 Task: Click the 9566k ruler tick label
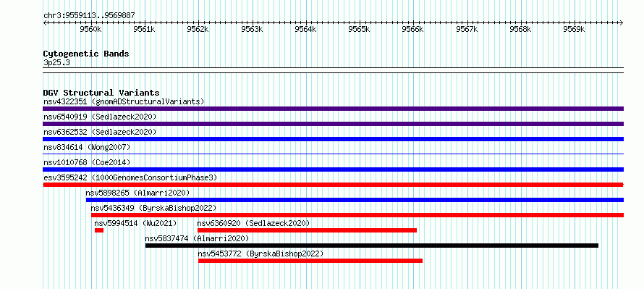(x=413, y=30)
